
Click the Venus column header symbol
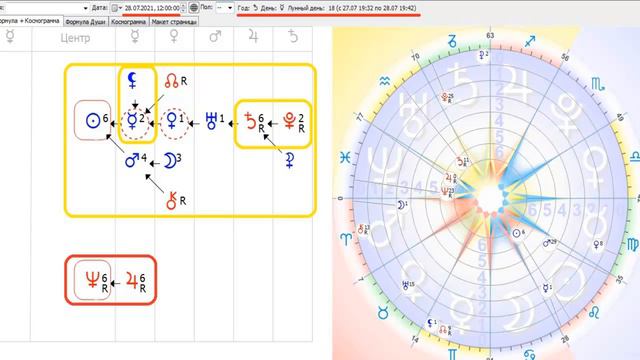174,37
